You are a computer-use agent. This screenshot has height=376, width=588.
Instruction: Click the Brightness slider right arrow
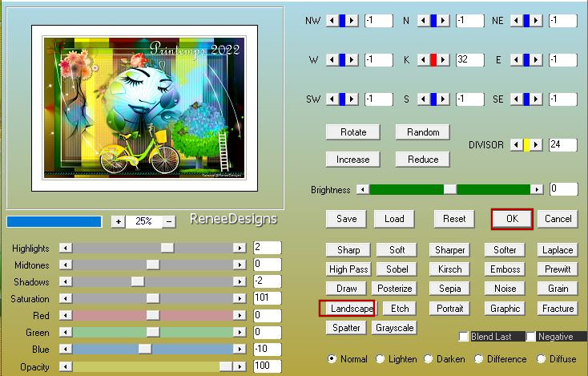click(x=537, y=189)
